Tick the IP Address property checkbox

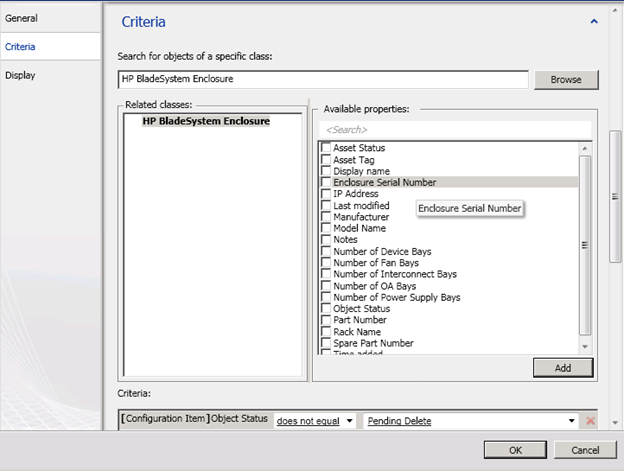pyautogui.click(x=326, y=194)
